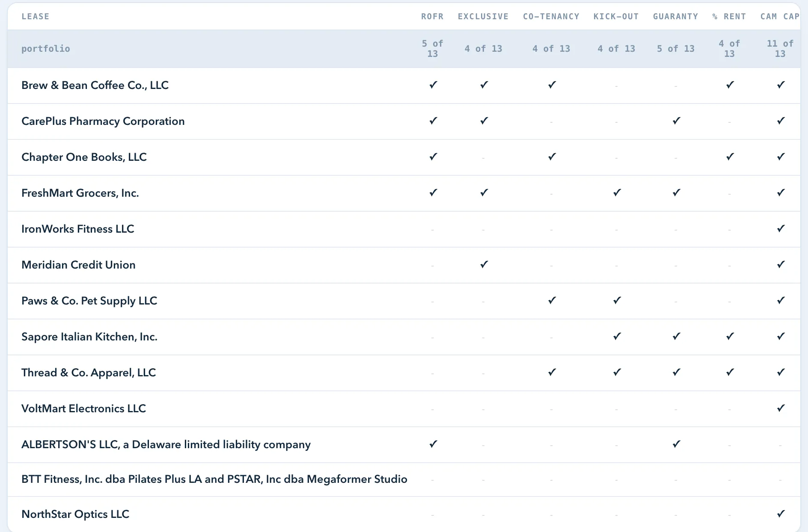Click Exclusive checkmark for Meridian Credit Union

coord(484,265)
